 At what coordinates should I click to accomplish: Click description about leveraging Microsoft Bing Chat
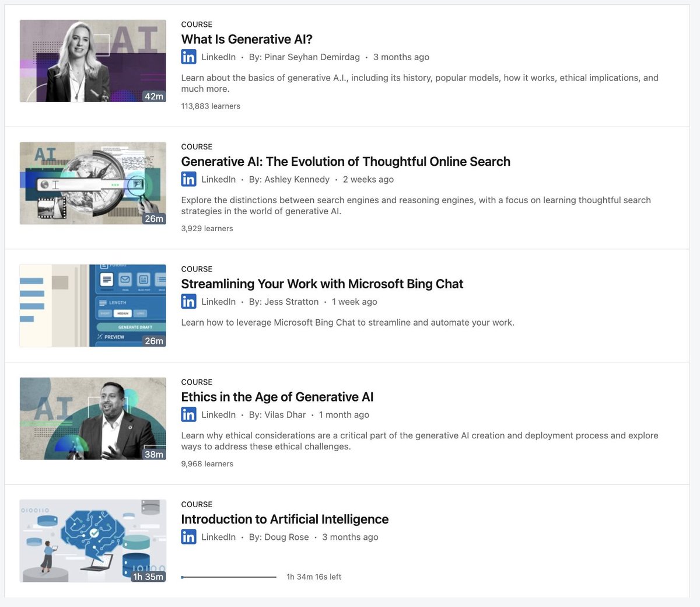click(348, 323)
